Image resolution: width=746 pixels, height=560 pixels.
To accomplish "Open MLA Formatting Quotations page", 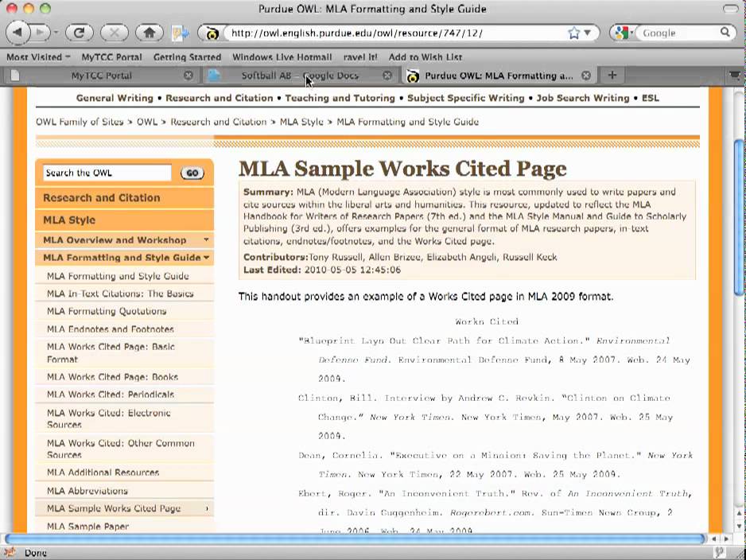I will 107,311.
